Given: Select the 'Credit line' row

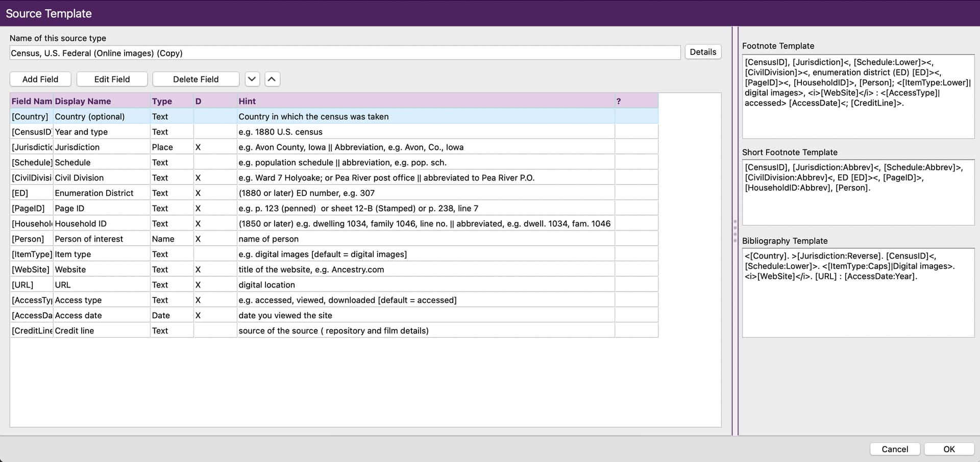Looking at the screenshot, I should click(x=334, y=330).
